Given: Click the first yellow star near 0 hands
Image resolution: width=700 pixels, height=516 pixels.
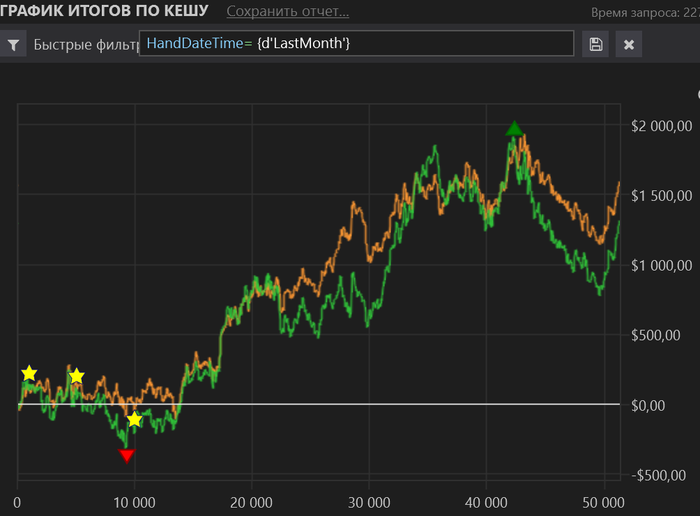Looking at the screenshot, I should coord(29,373).
